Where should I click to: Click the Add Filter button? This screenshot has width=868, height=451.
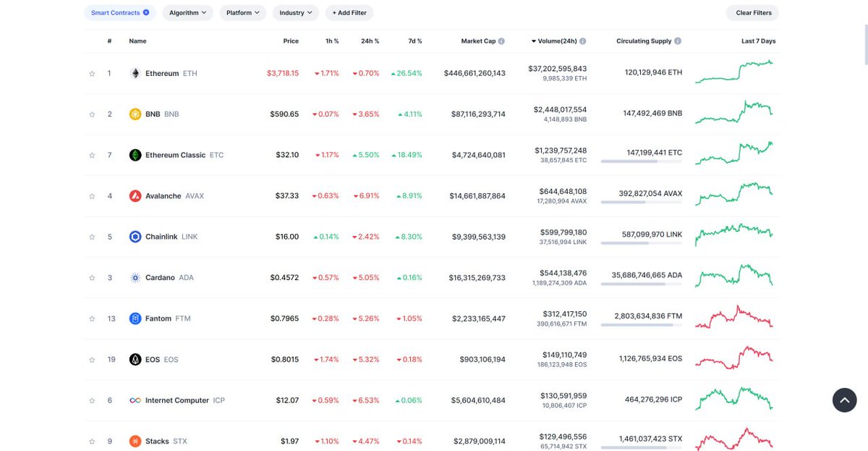point(349,13)
